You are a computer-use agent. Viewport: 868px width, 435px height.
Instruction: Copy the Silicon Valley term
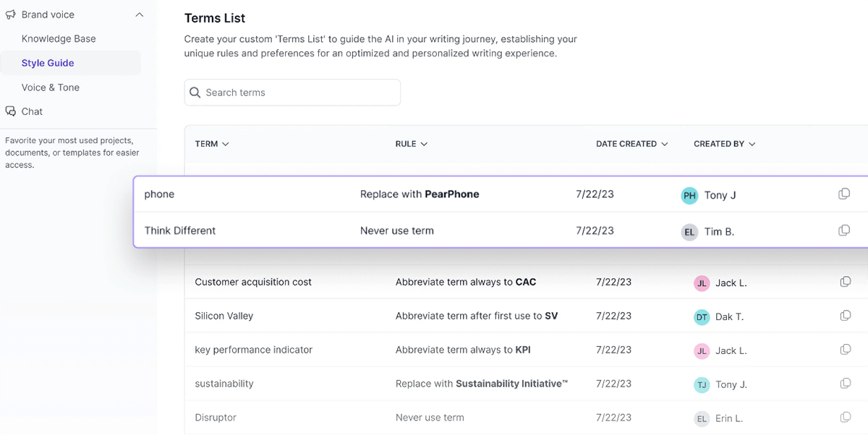click(x=846, y=316)
